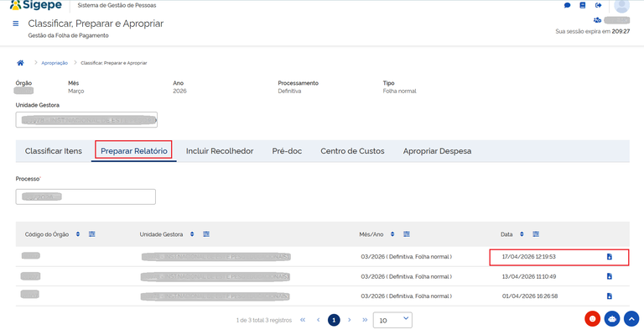Open filter for Mês/Ano column
This screenshot has width=644, height=330.
[406, 234]
